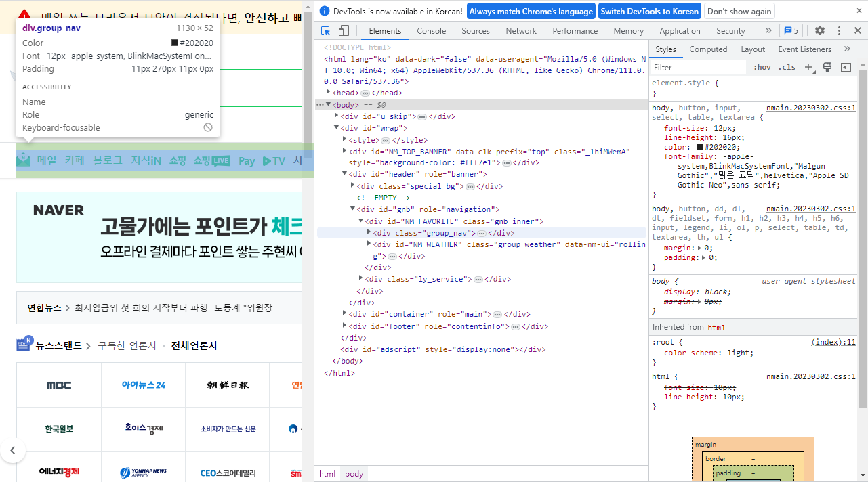868x482 pixels.
Task: Open the Application tab
Action: [680, 31]
